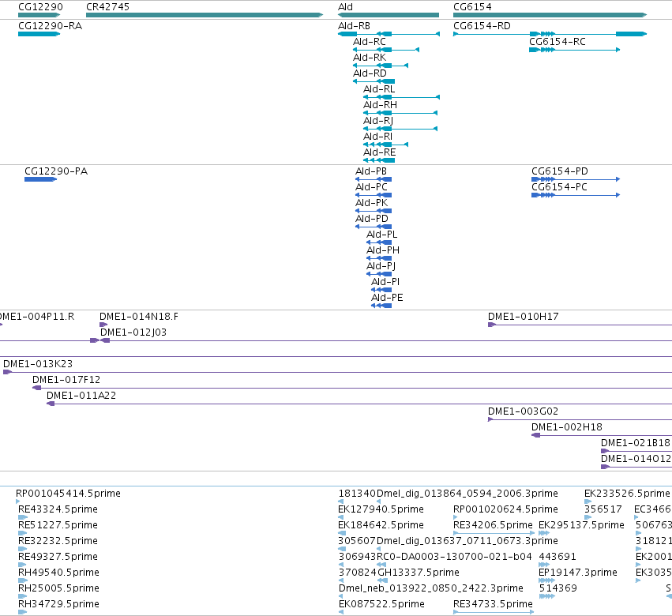Select the CG6154-PD protein label
The image size is (672, 616).
tap(560, 171)
